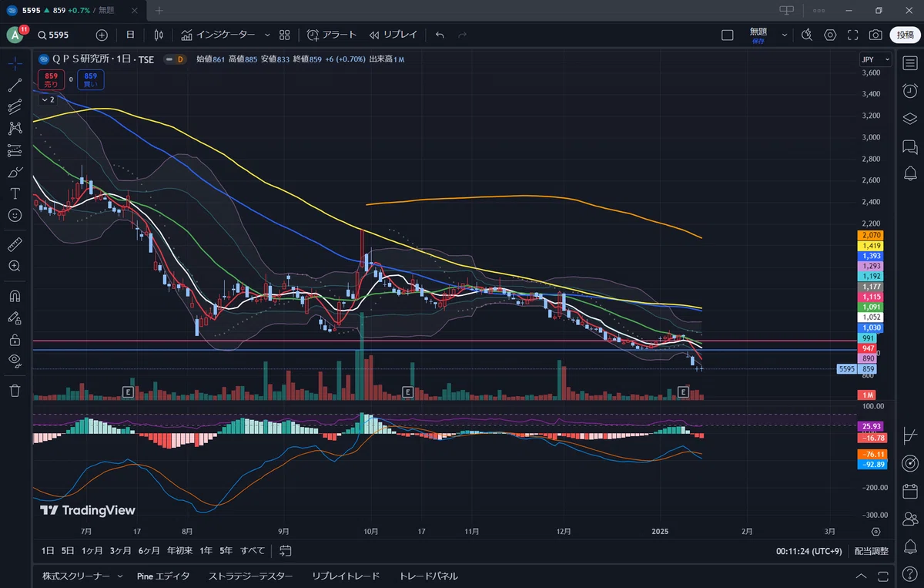
Task: Open a new tab with plus button
Action: [159, 10]
